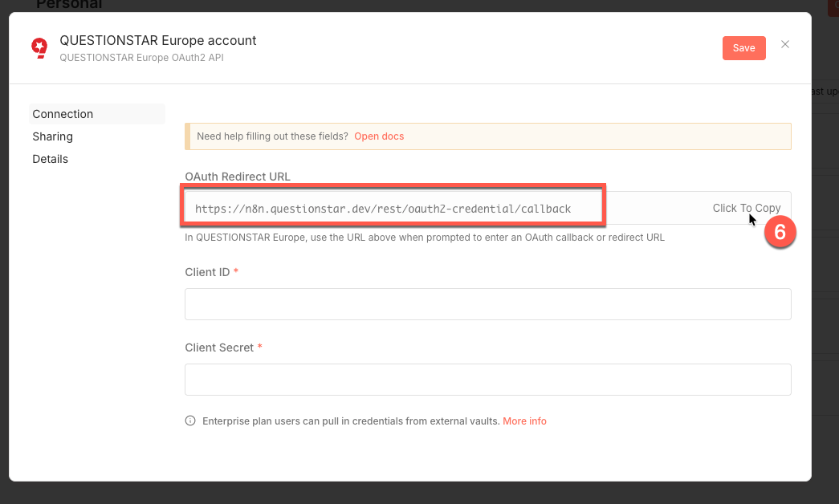Click the QUESTIONSTAR logo icon
The image size is (839, 504).
pyautogui.click(x=39, y=48)
